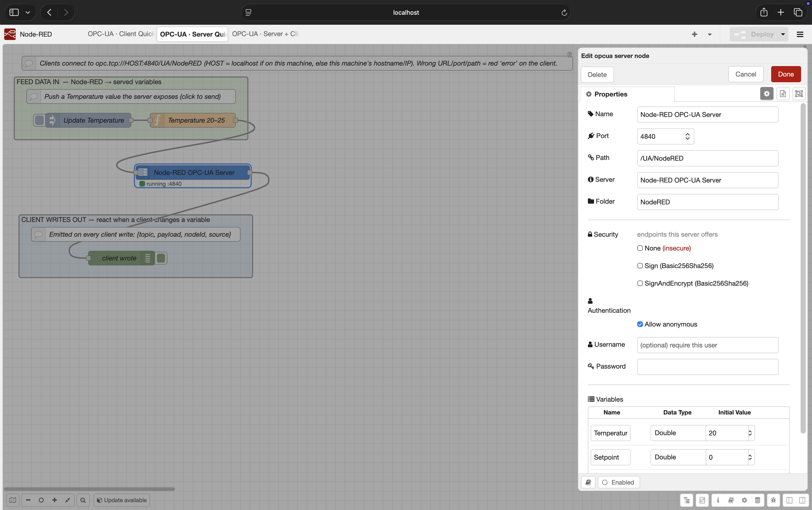Toggle the client wrote debug node button
Viewport: 812px width, 510px height.
click(161, 258)
